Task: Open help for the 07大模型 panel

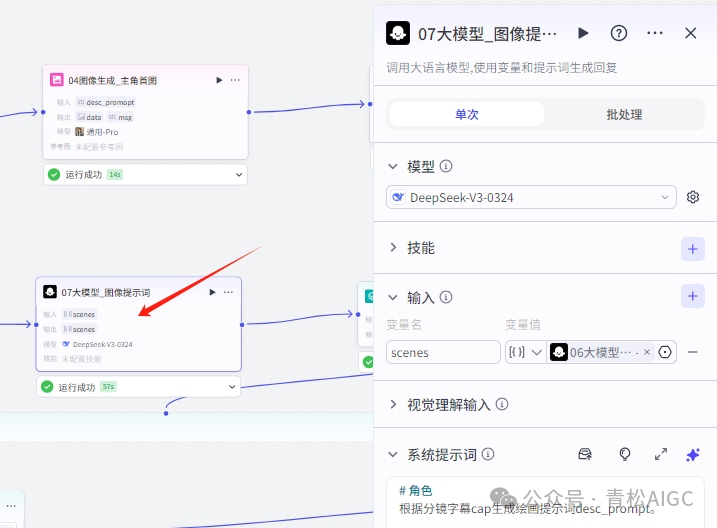Action: pos(619,33)
